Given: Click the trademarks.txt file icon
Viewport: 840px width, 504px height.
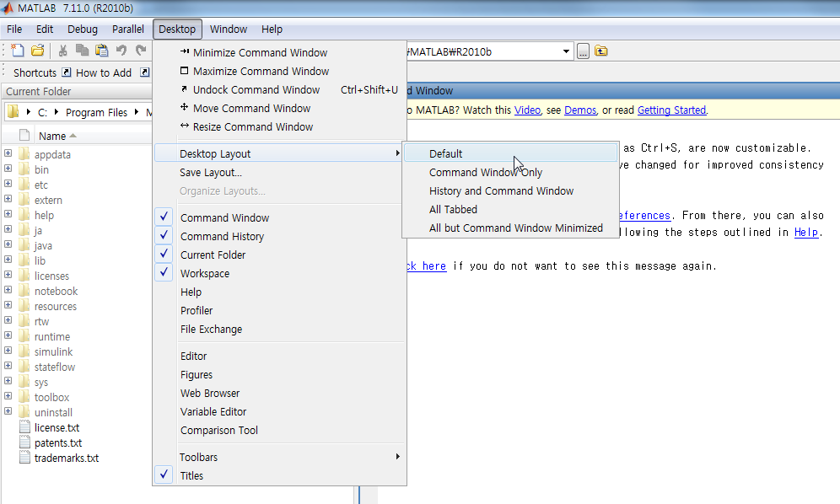Looking at the screenshot, I should tap(24, 458).
